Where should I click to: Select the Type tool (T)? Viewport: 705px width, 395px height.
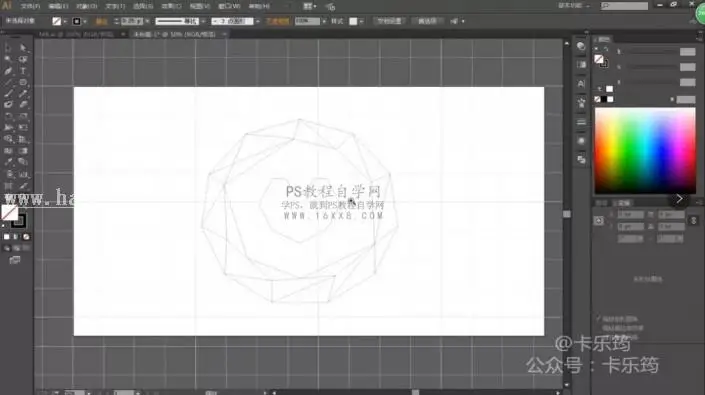pos(23,71)
